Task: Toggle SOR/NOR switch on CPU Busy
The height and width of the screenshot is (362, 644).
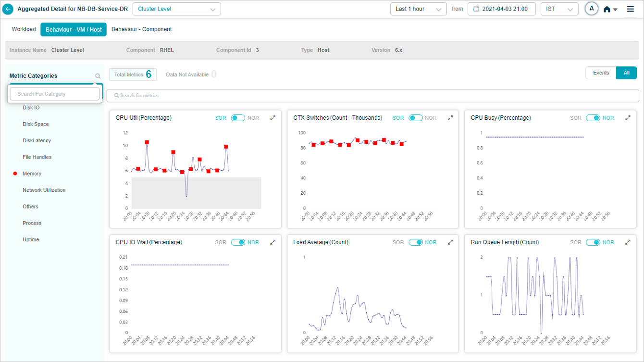Action: click(x=593, y=118)
